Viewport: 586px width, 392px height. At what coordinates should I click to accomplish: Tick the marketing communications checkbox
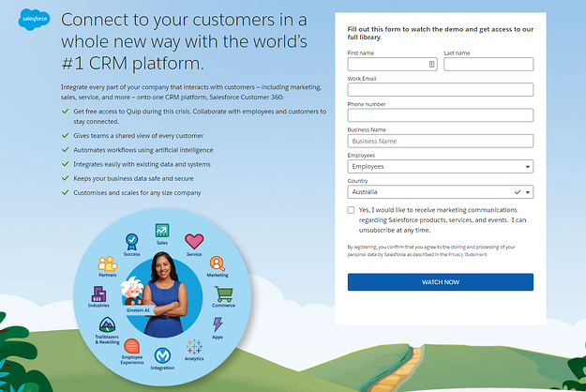351,210
